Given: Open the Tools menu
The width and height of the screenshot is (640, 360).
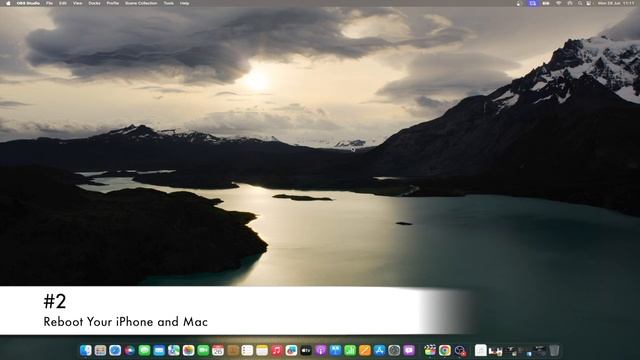Looking at the screenshot, I should pyautogui.click(x=169, y=3).
